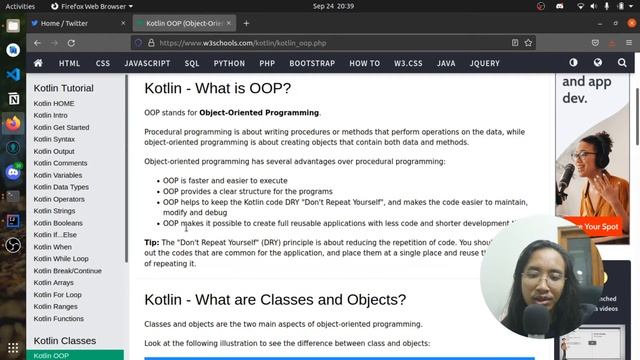This screenshot has height=360, width=640.
Task: Open Kotlin Get Started link
Action: (x=61, y=127)
